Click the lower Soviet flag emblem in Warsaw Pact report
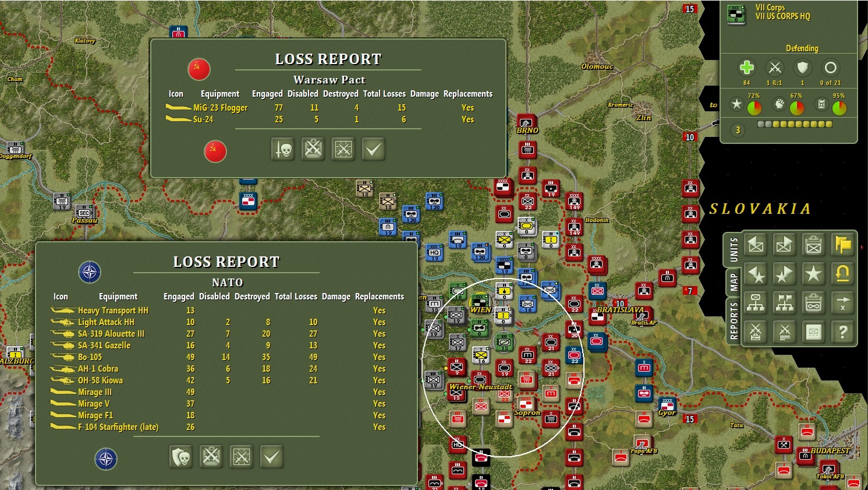The height and width of the screenshot is (490, 868). 215,151
